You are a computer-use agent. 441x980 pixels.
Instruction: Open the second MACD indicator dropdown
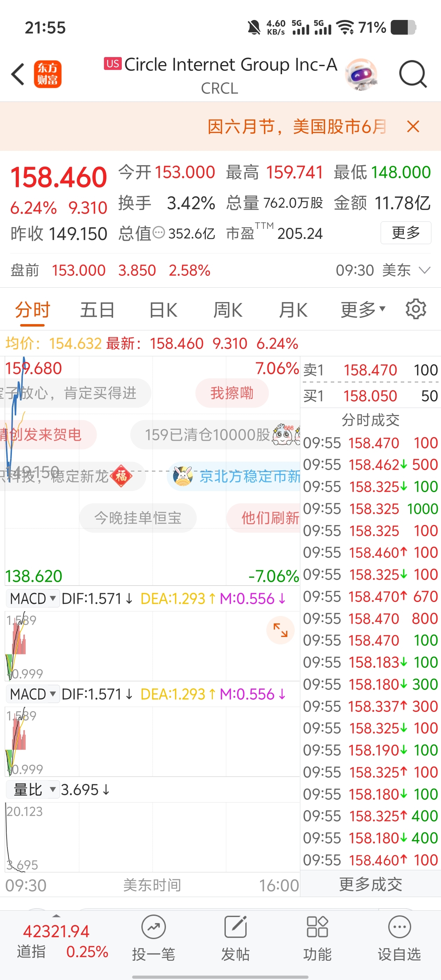coord(33,694)
